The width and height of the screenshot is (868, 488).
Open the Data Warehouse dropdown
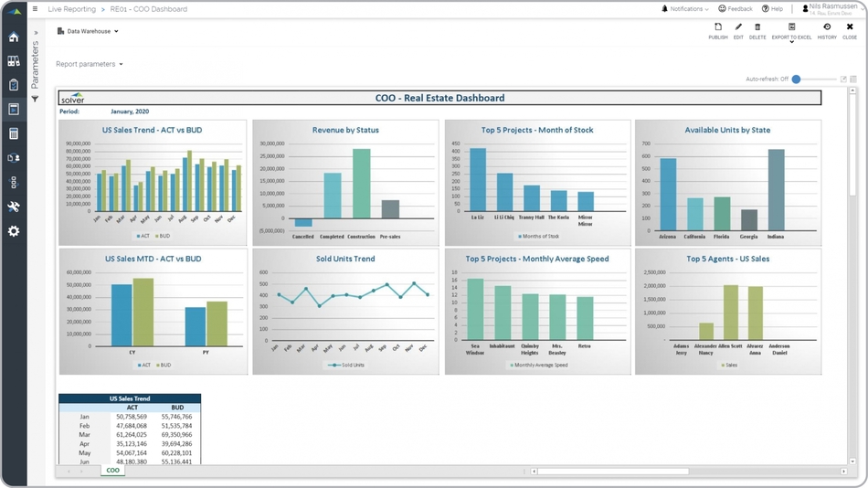(x=89, y=31)
